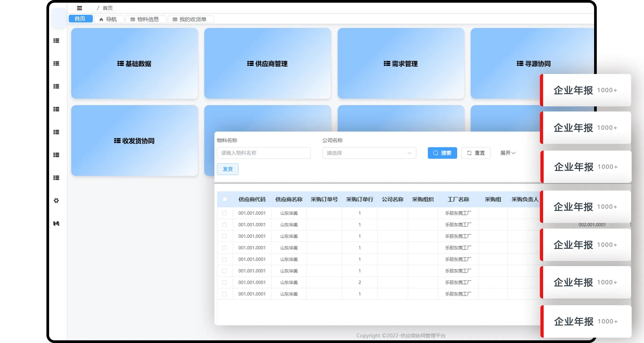Click the hamburger menu collapse icon

coord(79,8)
